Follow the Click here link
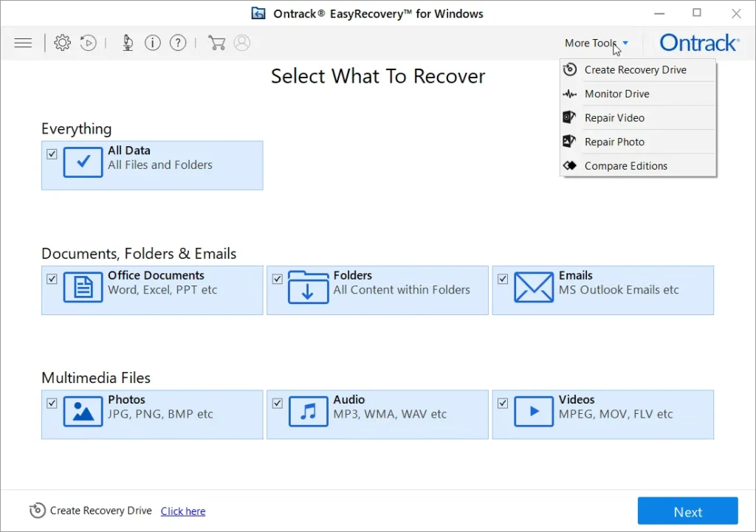The height and width of the screenshot is (532, 756). 183,511
